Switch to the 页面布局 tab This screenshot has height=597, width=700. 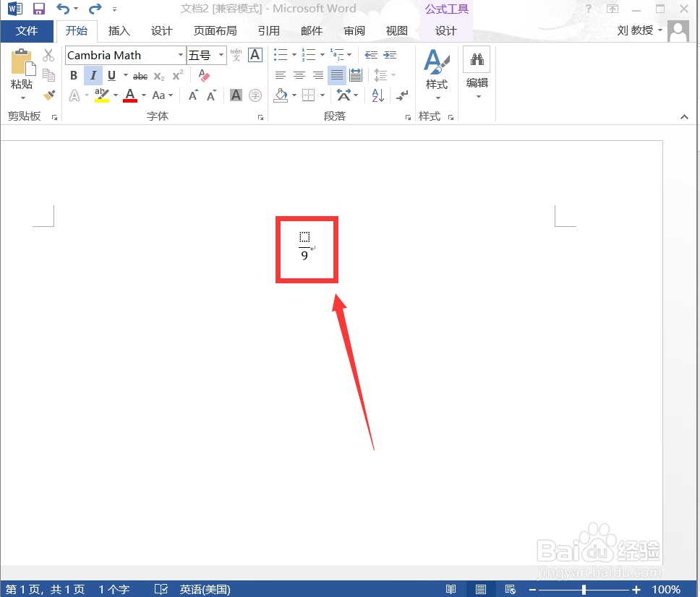[215, 31]
